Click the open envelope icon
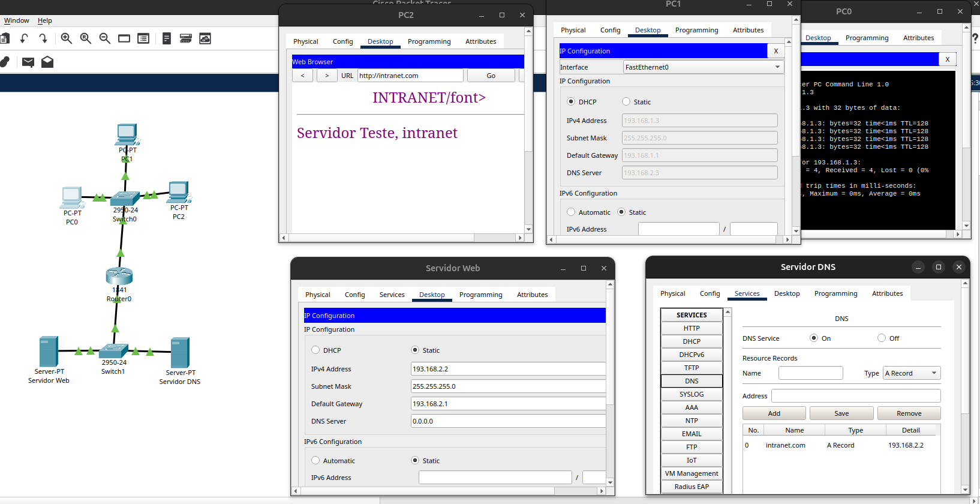The height and width of the screenshot is (504, 980). click(x=47, y=62)
